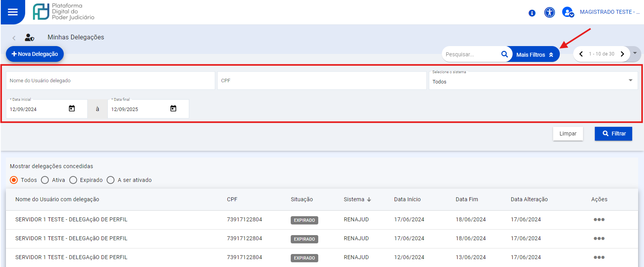644x267 pixels.
Task: Open the pagination size dropdown arrow
Action: [x=635, y=53]
